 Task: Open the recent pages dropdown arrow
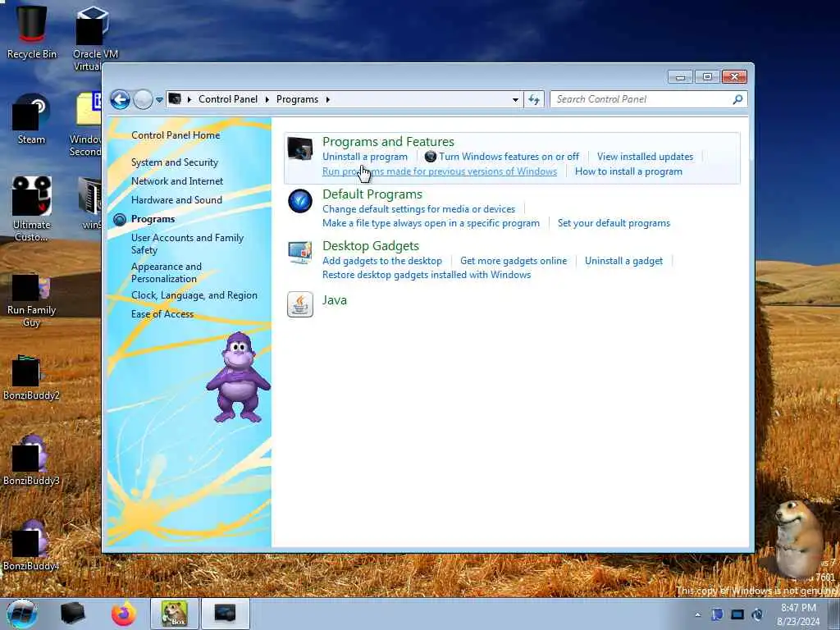(159, 99)
